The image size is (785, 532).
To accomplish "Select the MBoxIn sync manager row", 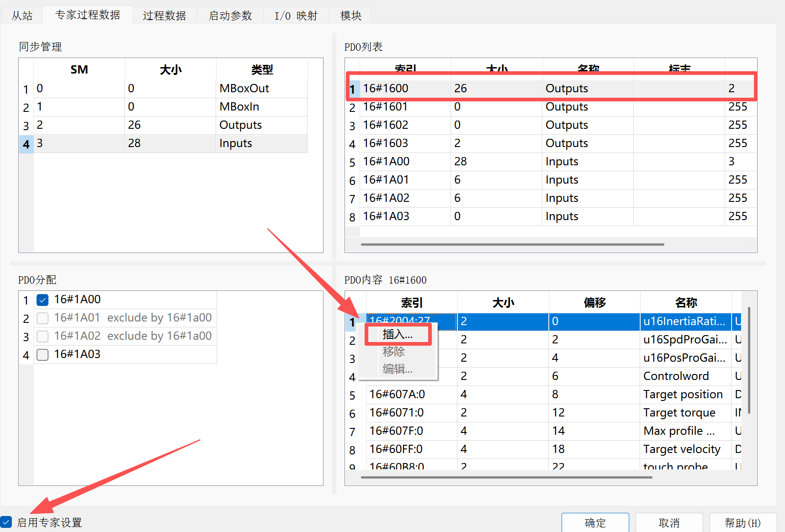I will point(170,107).
